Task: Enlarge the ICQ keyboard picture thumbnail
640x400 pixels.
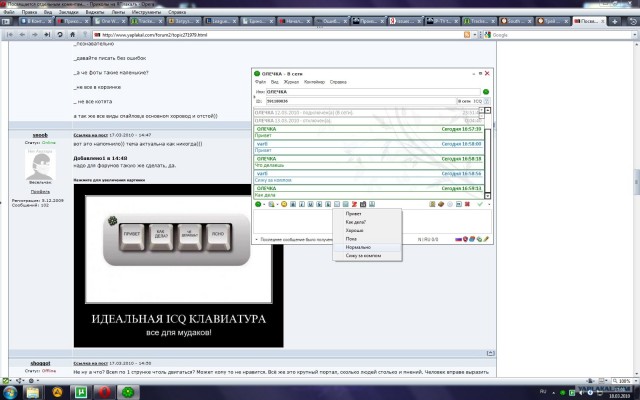Action: pos(178,266)
